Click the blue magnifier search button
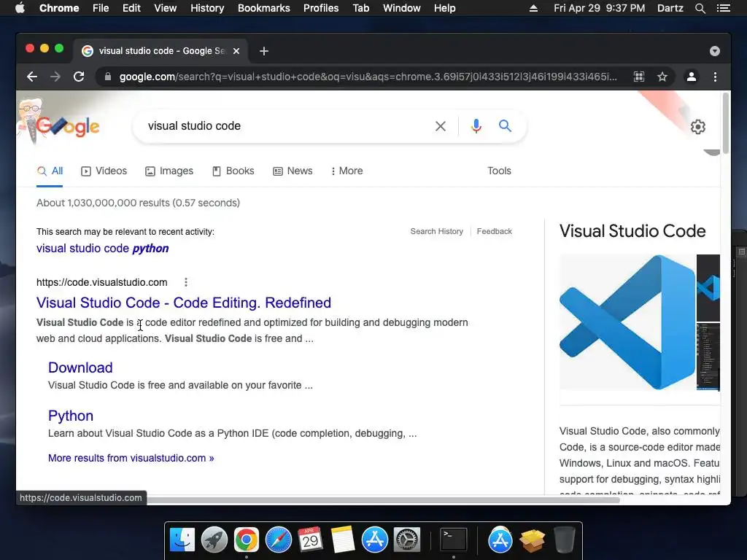The height and width of the screenshot is (560, 747). (x=505, y=125)
